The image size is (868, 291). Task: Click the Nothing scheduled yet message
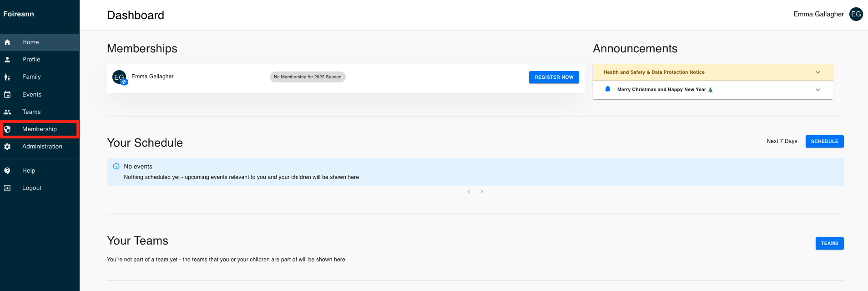pos(241,177)
